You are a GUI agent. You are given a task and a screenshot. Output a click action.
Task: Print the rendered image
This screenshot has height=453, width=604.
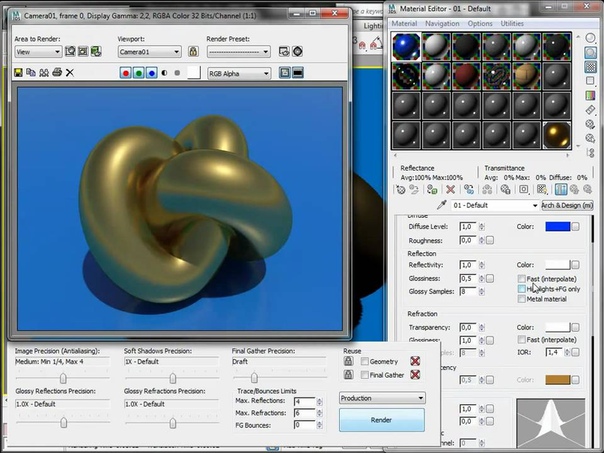57,72
